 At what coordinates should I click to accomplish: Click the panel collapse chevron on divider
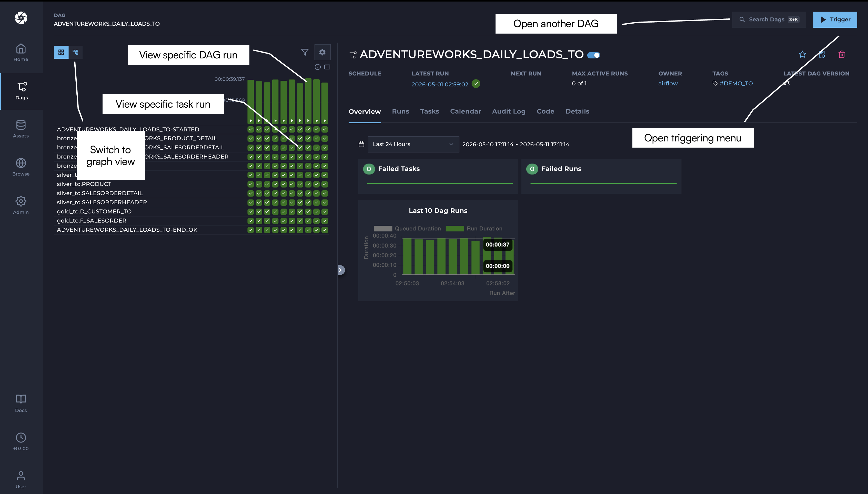[341, 270]
